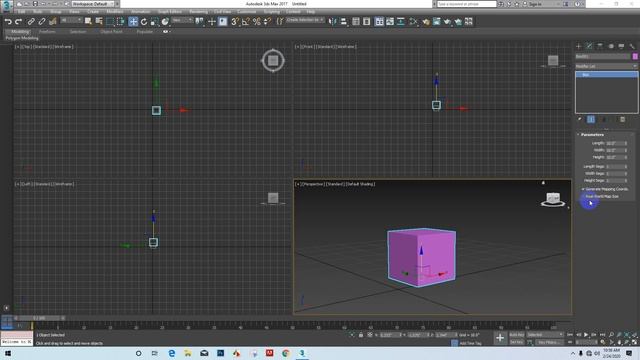Click Remove Modifier trash icon below stack
640x360 pixels.
coord(622,119)
